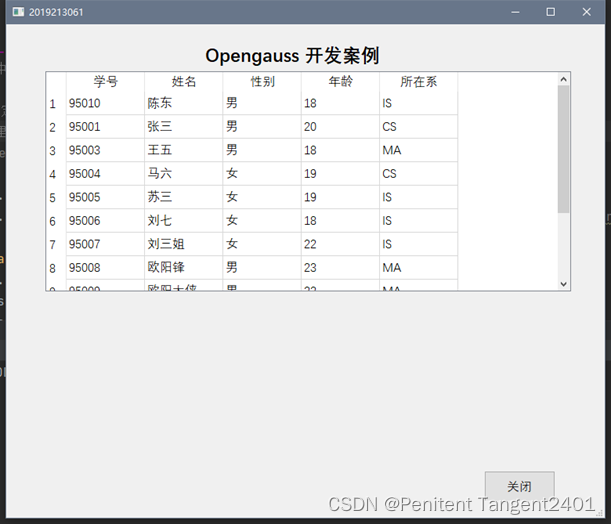The height and width of the screenshot is (524, 611).
Task: Select the 性别 column header
Action: click(262, 81)
